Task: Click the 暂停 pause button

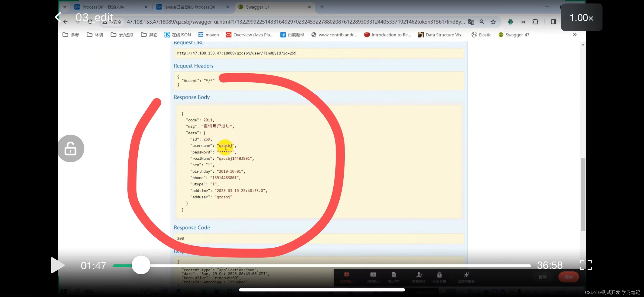Action: pos(542,277)
